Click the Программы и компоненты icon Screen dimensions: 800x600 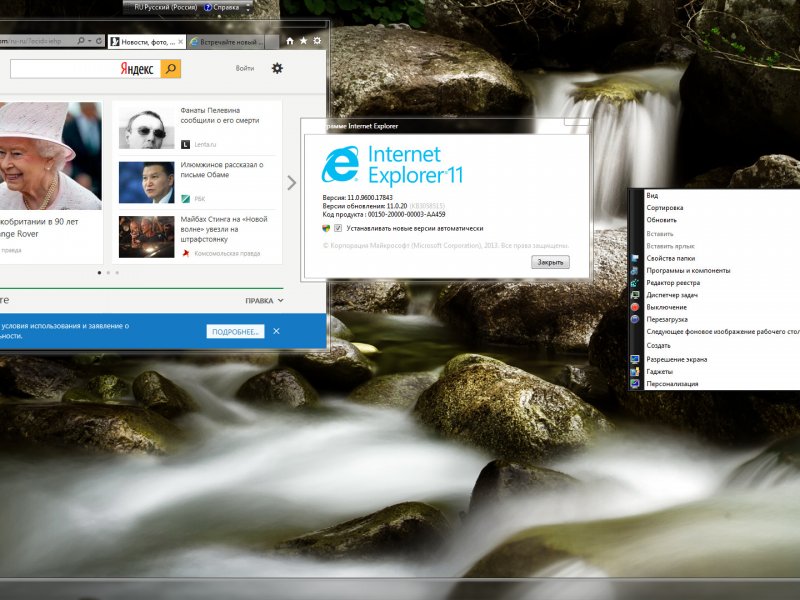point(635,270)
